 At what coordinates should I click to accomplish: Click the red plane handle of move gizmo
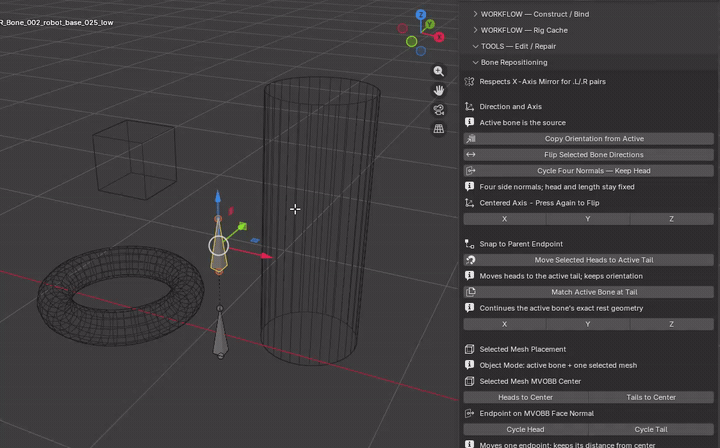click(231, 211)
